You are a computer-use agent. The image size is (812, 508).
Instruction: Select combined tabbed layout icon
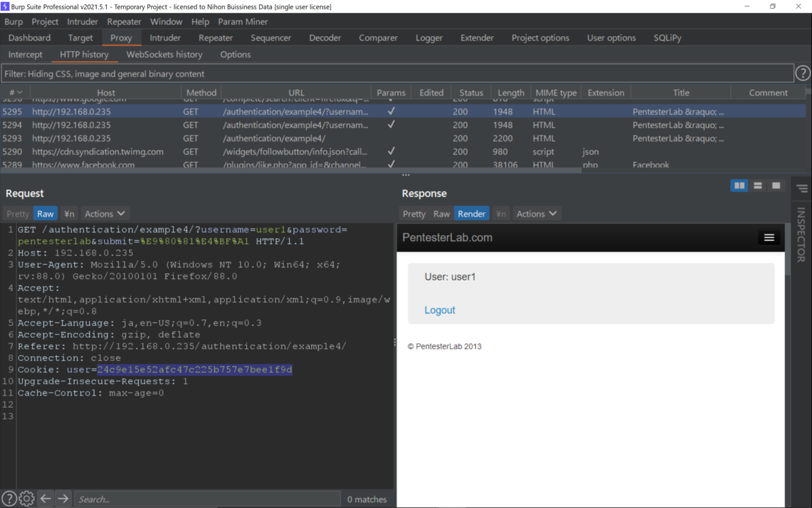pos(776,186)
